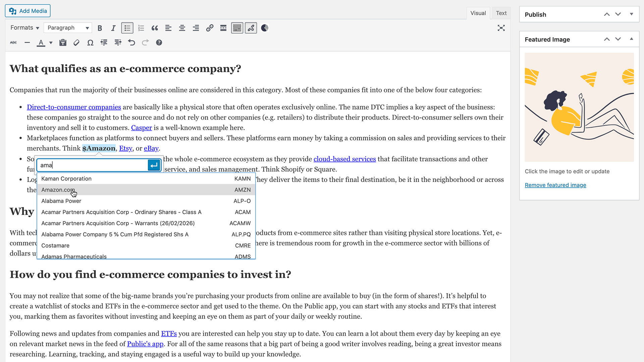
Task: Toggle the stock ticker link tool
Action: tap(251, 28)
